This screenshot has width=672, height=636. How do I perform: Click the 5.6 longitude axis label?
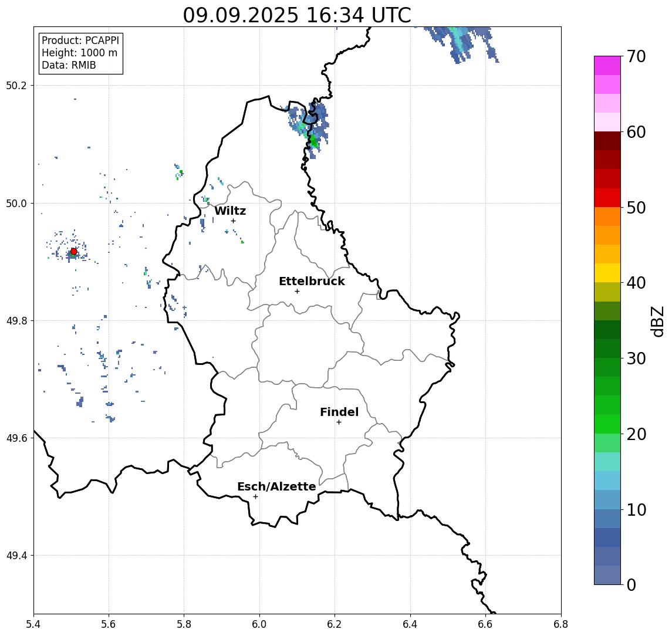coord(109,624)
